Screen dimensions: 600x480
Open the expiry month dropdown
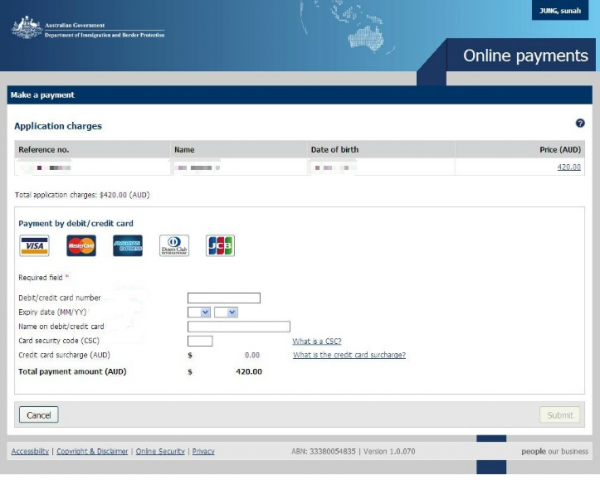[x=199, y=312]
